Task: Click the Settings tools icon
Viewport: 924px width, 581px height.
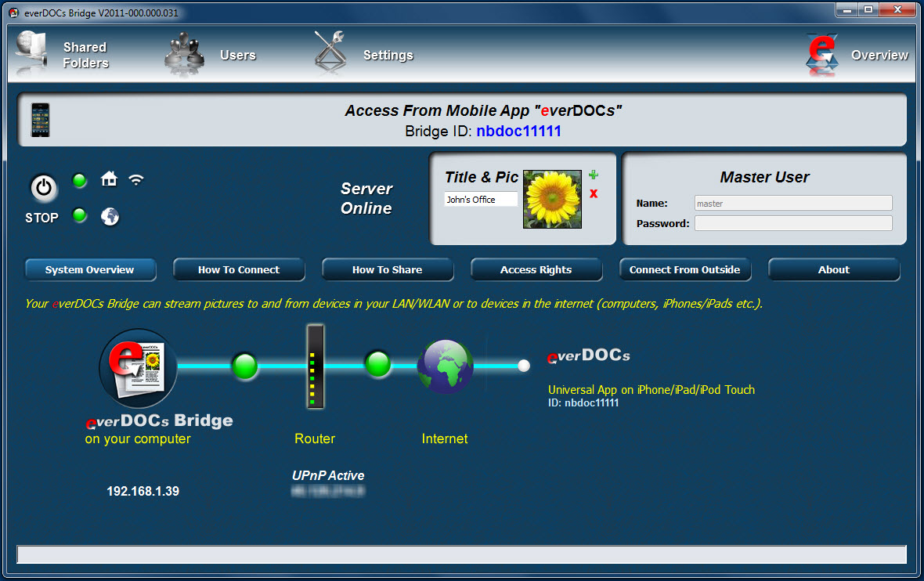Action: click(x=330, y=53)
